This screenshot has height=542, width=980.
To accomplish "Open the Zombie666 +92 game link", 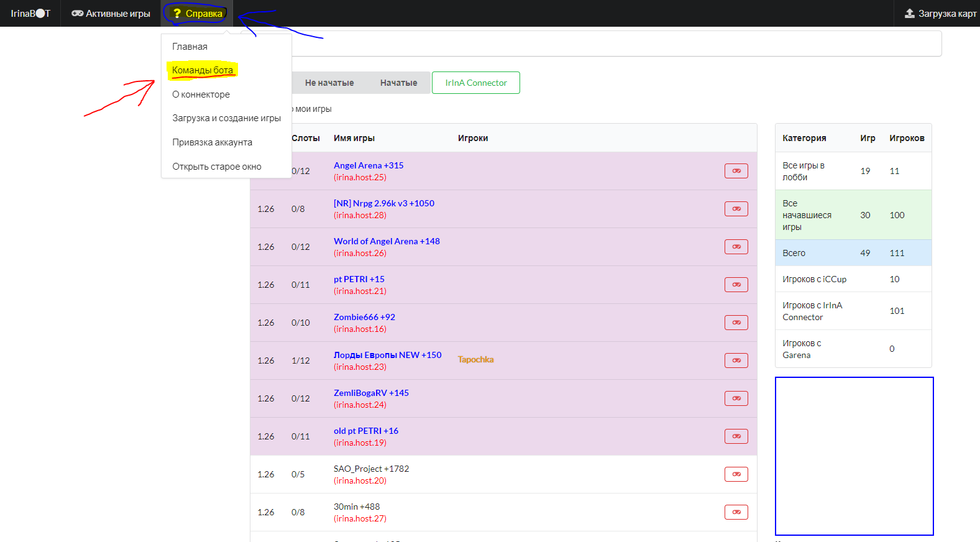I will coord(364,317).
